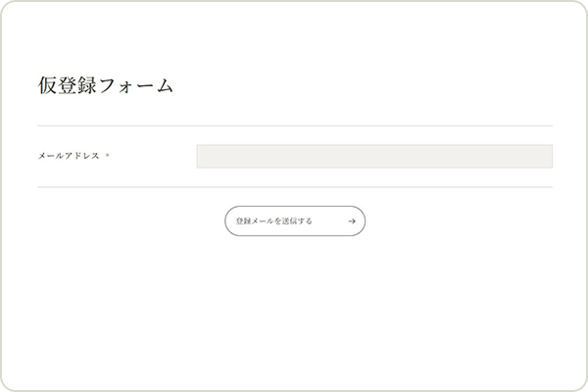Click the small asterisk required marker

click(x=108, y=157)
